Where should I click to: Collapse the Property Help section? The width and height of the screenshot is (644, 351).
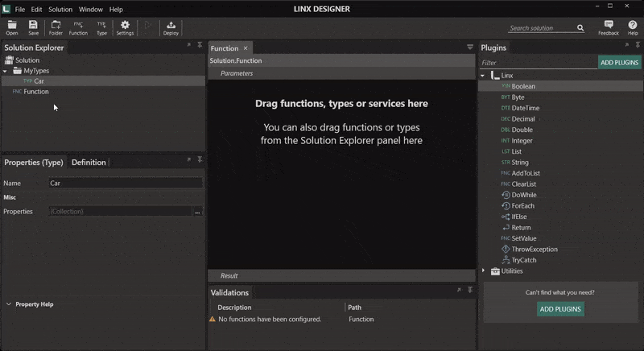9,304
